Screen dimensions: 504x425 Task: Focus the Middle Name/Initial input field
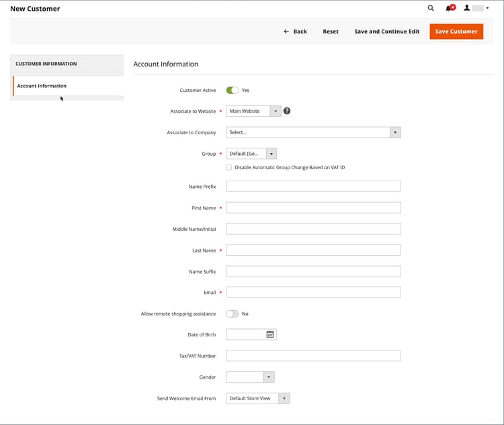pyautogui.click(x=313, y=229)
